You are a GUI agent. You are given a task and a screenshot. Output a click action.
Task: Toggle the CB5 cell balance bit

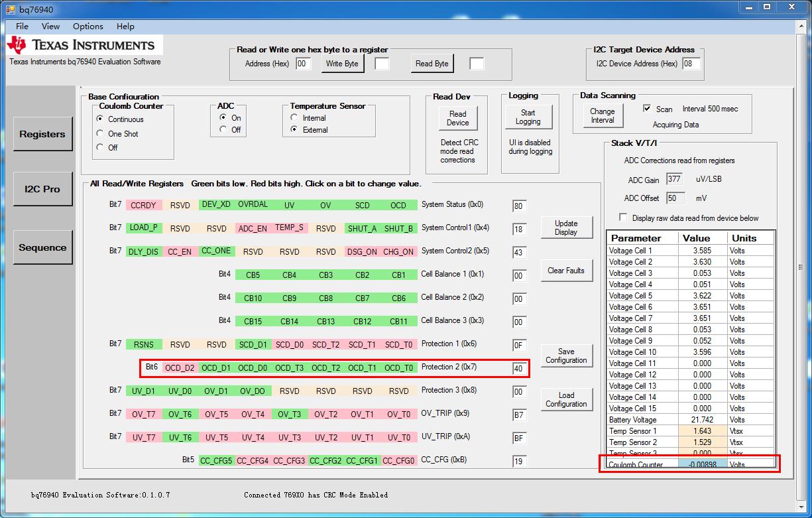tap(253, 275)
